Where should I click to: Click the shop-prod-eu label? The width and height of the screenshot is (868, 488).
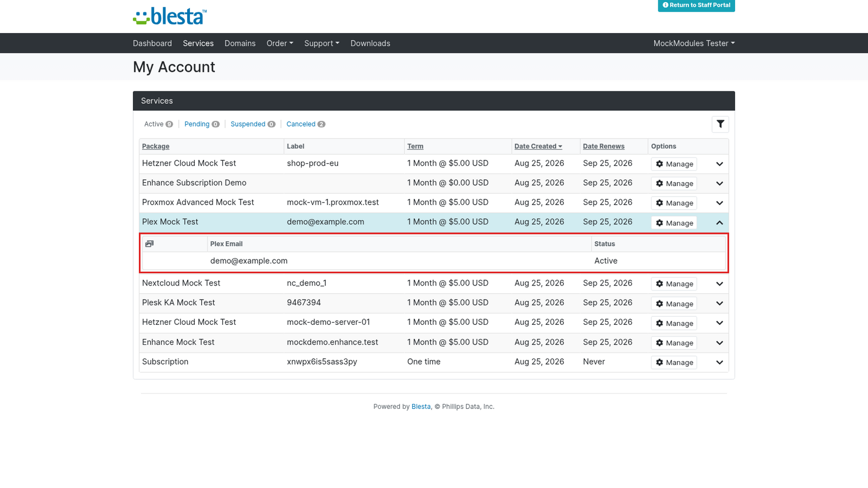312,163
